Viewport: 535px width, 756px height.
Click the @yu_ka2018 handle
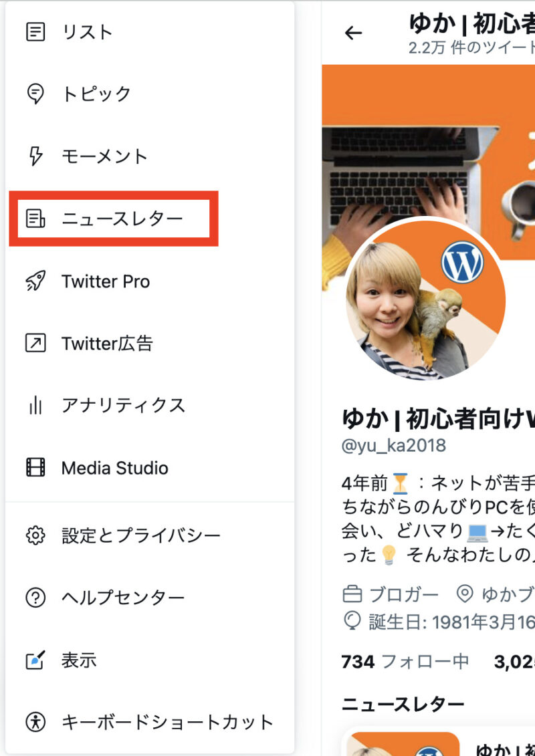[394, 445]
